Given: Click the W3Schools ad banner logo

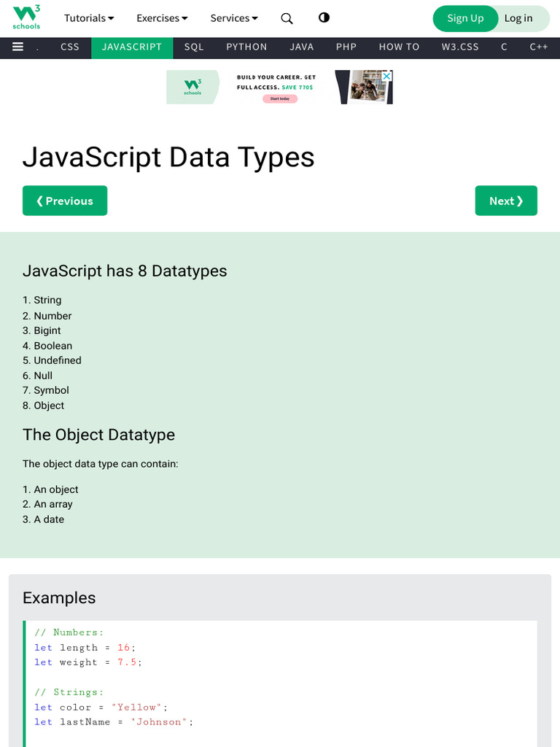Looking at the screenshot, I should (x=192, y=87).
